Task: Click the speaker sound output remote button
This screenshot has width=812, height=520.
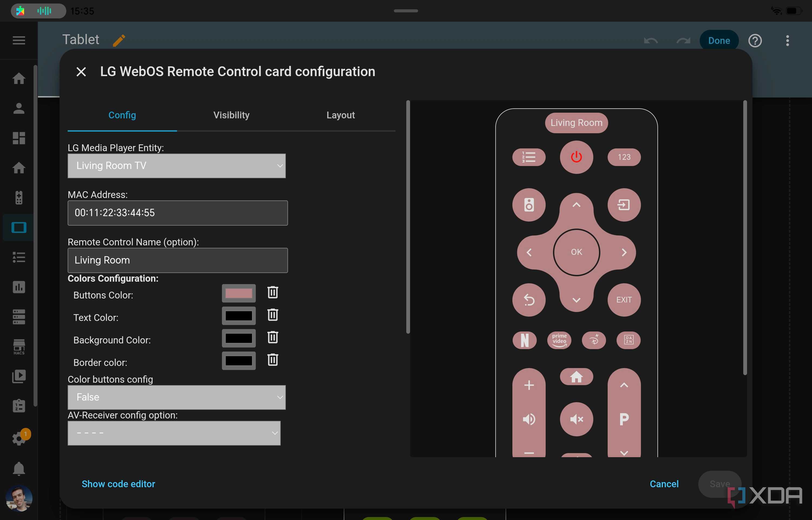Action: 529,205
